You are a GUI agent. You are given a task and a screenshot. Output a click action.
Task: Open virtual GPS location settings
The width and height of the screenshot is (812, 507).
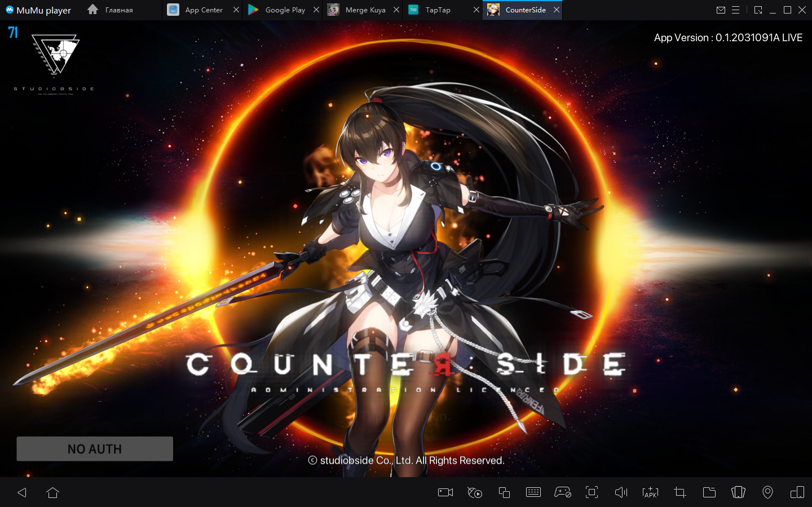coord(767,492)
